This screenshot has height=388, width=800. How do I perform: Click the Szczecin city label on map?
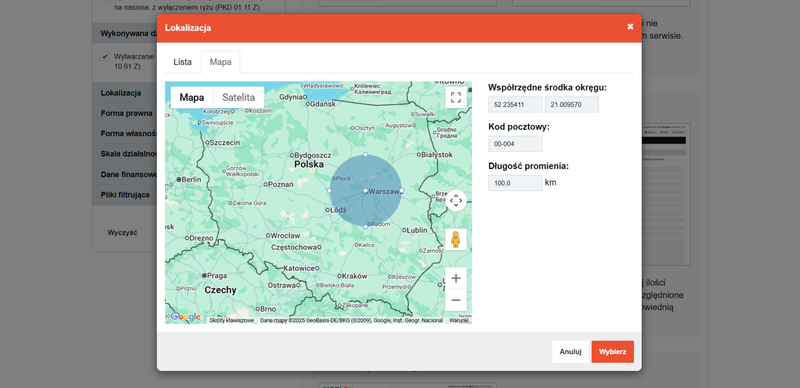[x=225, y=143]
